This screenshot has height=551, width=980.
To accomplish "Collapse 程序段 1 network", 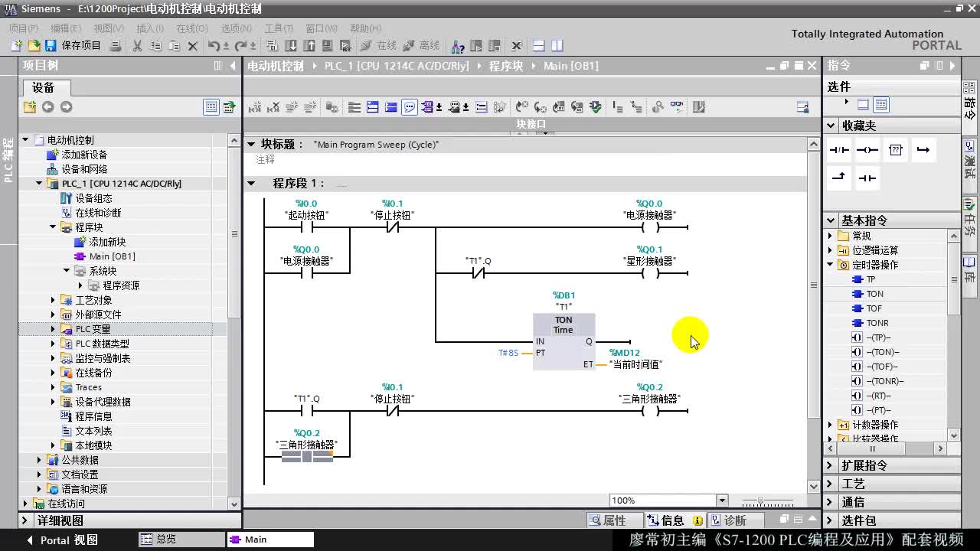I will click(250, 184).
